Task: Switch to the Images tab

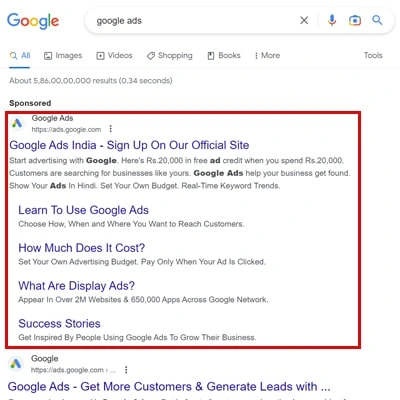Action: [63, 56]
